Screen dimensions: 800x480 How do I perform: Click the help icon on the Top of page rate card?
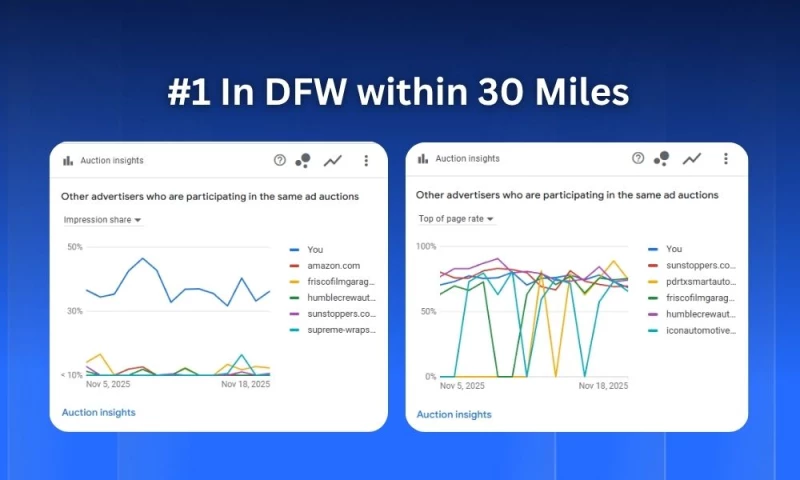638,158
